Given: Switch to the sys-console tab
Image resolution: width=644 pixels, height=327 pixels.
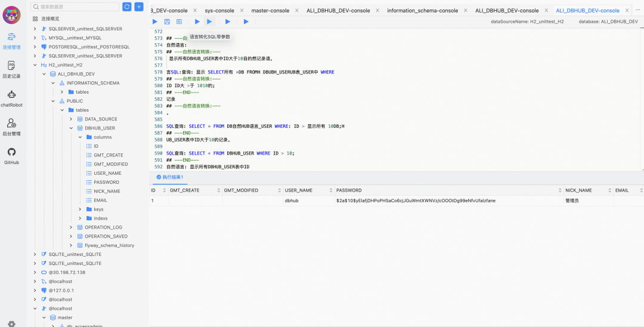Looking at the screenshot, I should 219,11.
